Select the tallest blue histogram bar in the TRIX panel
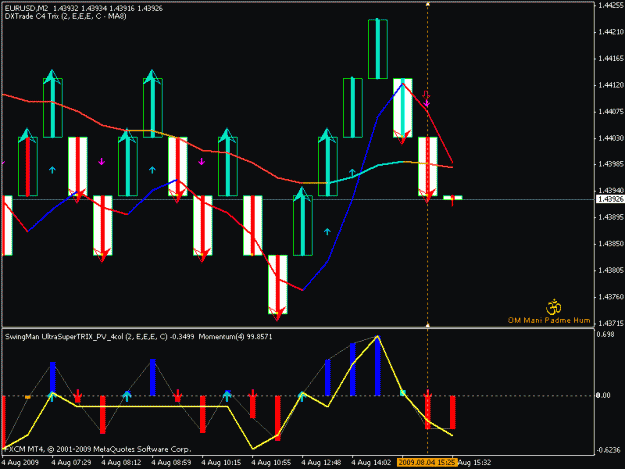 coord(377,366)
